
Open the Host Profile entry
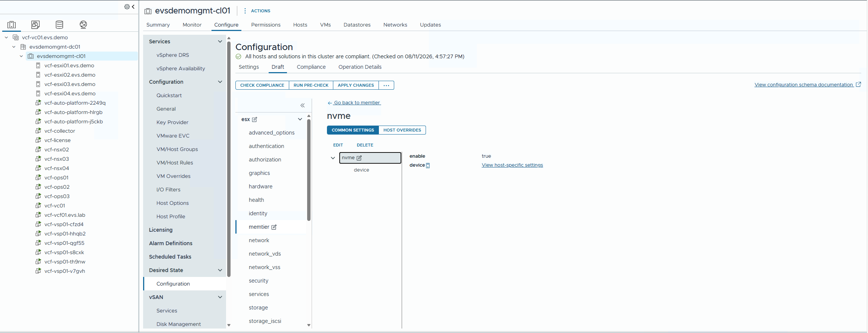pyautogui.click(x=171, y=216)
